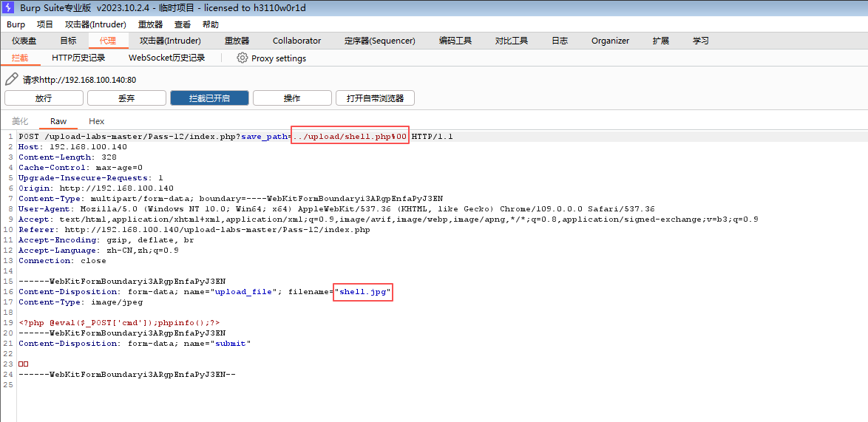Open the 重放器 menu in menu bar
868x422 pixels.
[151, 24]
